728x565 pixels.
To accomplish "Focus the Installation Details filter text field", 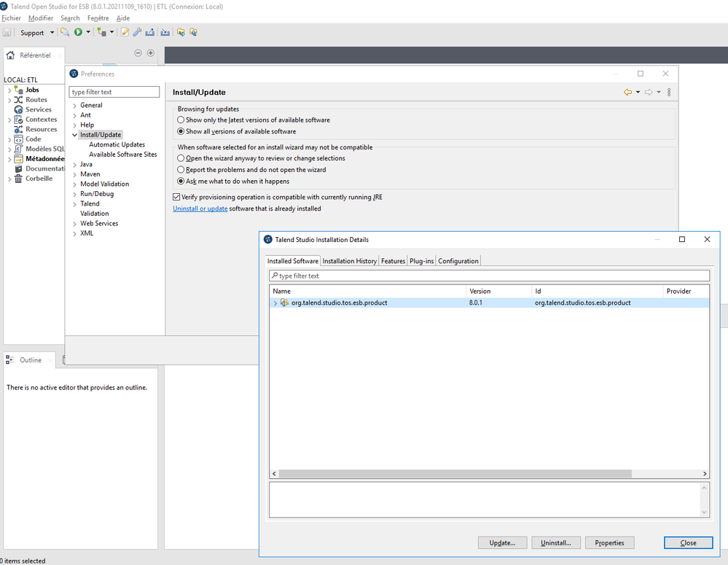I will [490, 276].
